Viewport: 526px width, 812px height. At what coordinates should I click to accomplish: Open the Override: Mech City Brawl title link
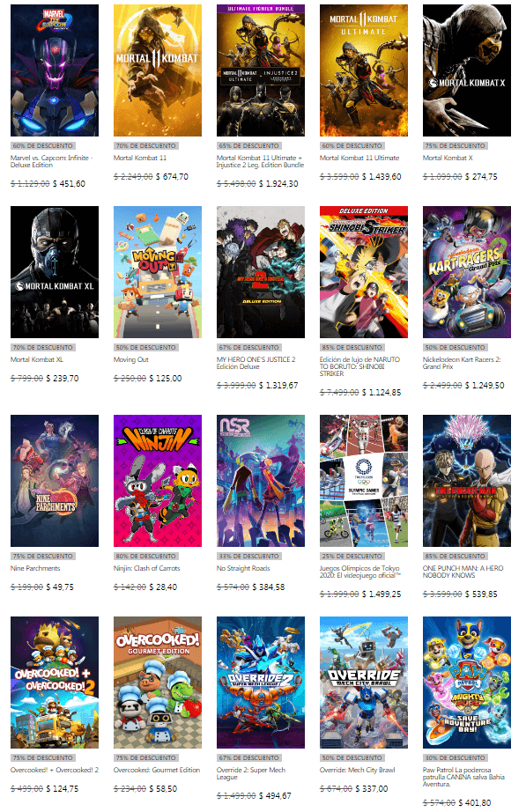357,770
